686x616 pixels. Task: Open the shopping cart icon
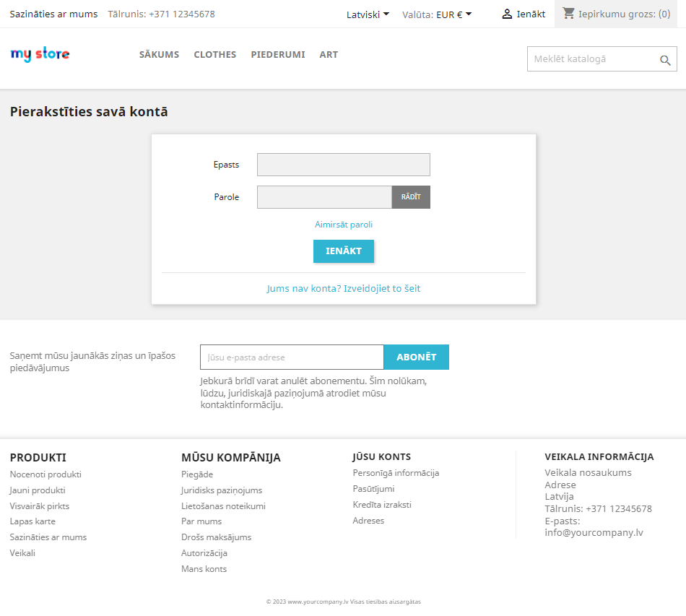pyautogui.click(x=569, y=13)
